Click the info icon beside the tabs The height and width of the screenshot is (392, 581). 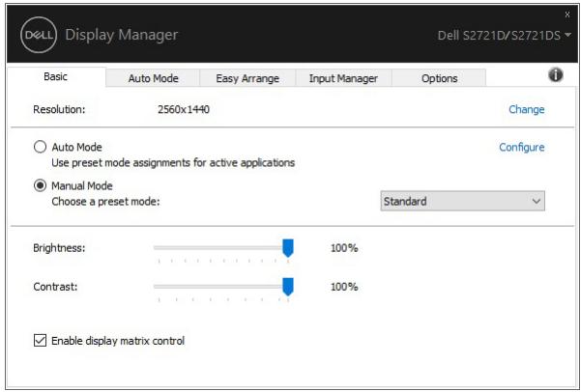[556, 75]
